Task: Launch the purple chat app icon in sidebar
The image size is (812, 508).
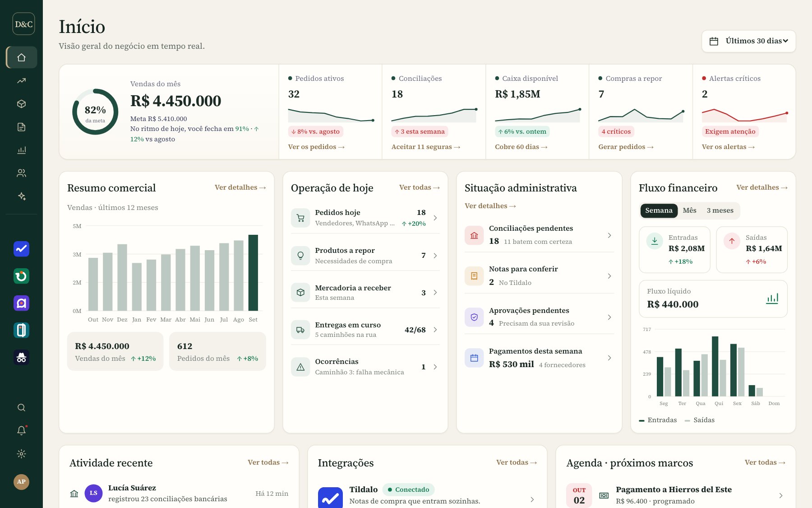Action: 21,303
